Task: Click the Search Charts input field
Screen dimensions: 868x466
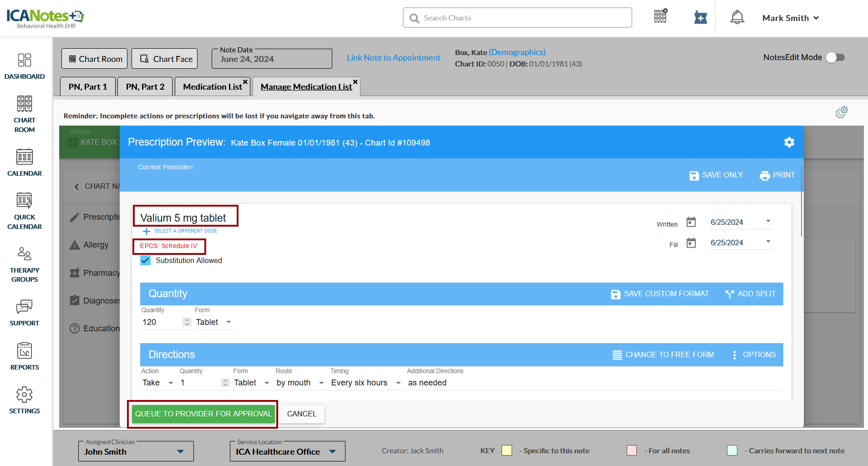Action: [517, 18]
